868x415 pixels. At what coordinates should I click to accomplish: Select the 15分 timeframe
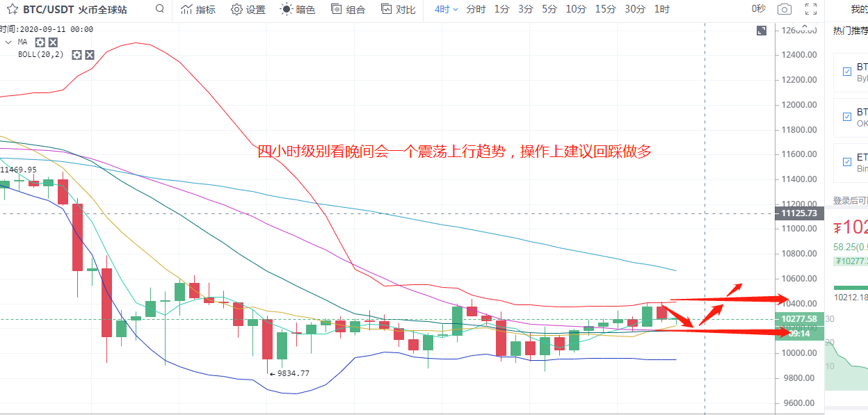click(605, 9)
